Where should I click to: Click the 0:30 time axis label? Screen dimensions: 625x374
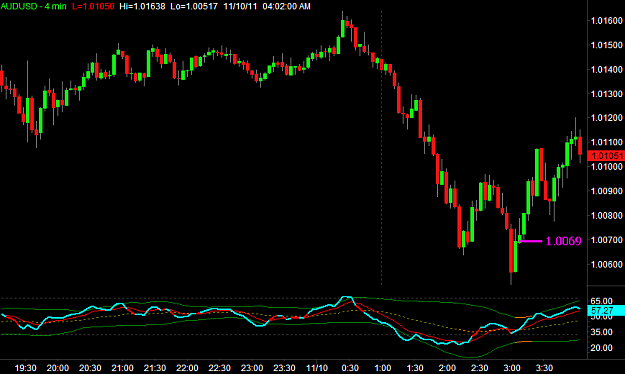coord(350,368)
